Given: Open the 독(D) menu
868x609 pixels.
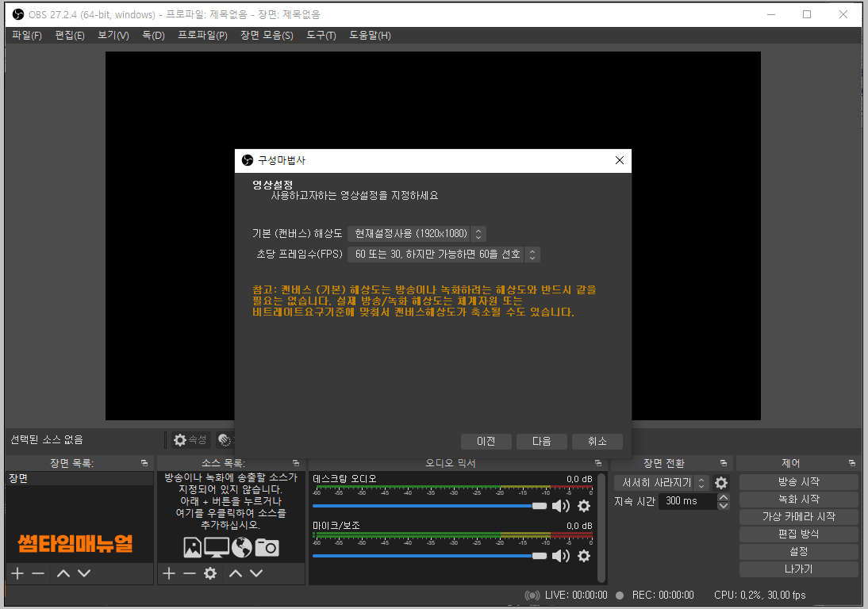Looking at the screenshot, I should pyautogui.click(x=153, y=36).
